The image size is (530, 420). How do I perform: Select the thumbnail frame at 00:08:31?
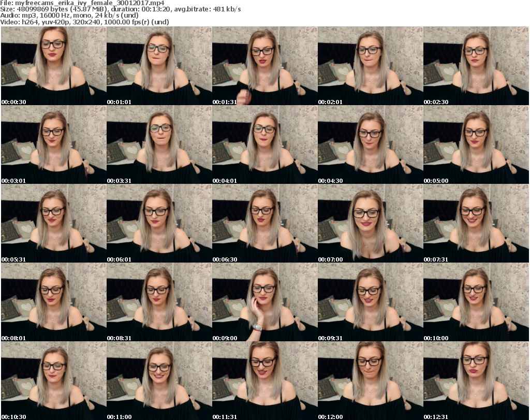pos(159,302)
